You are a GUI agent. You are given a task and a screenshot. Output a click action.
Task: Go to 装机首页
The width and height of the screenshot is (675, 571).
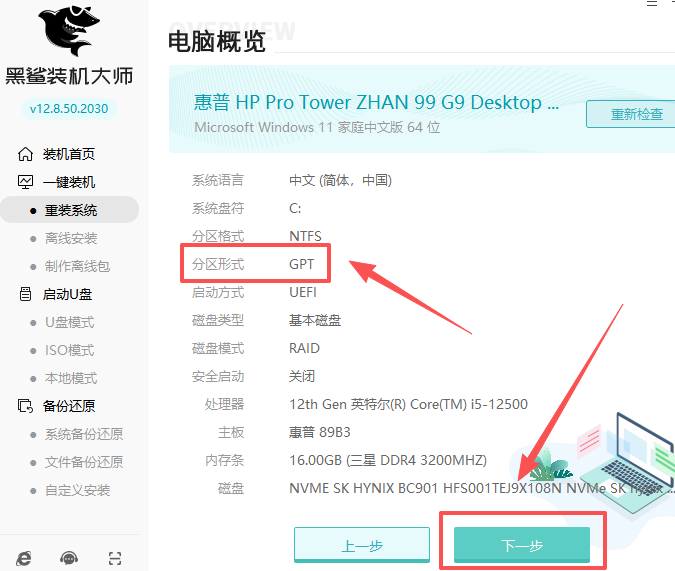click(69, 154)
